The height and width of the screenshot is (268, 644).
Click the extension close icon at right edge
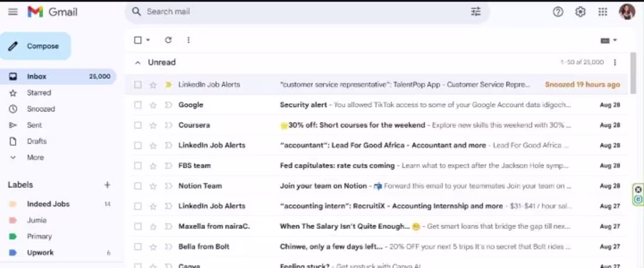(638, 190)
